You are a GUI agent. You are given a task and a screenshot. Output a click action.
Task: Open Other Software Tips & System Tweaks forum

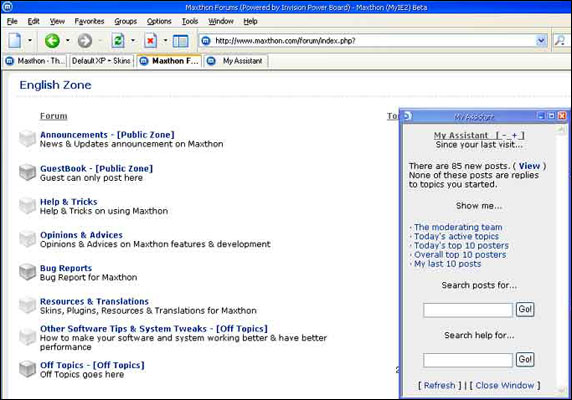154,329
